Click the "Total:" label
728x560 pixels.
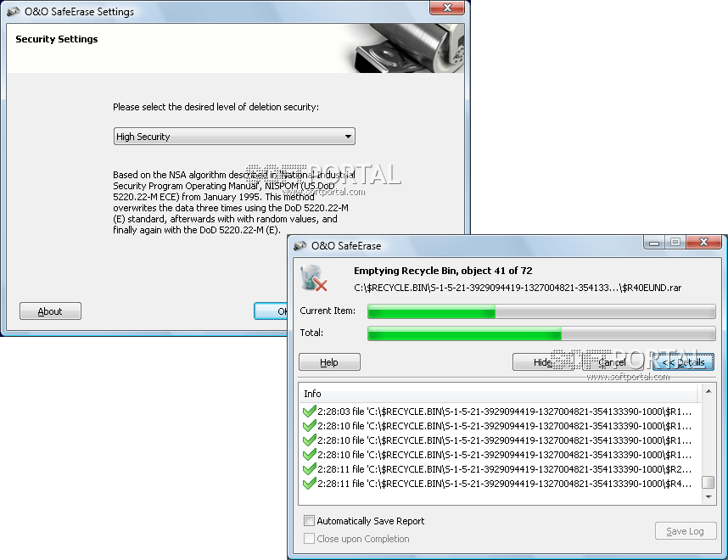311,333
